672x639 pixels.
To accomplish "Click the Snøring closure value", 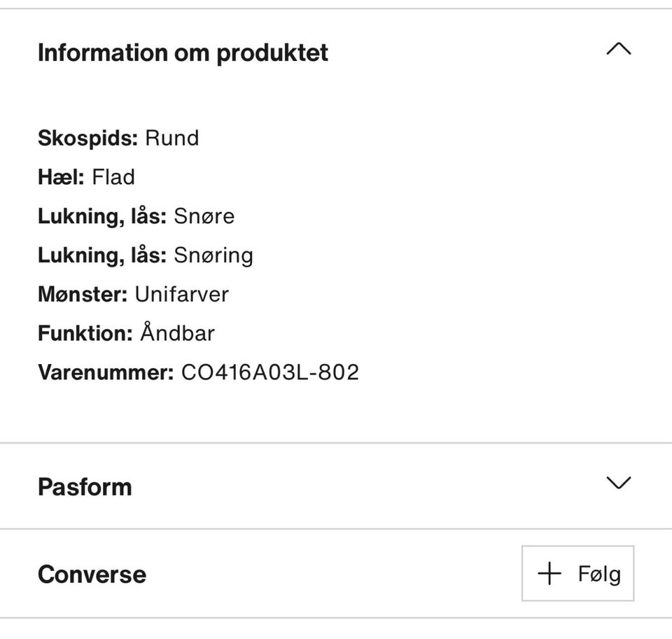I will pyautogui.click(x=213, y=255).
